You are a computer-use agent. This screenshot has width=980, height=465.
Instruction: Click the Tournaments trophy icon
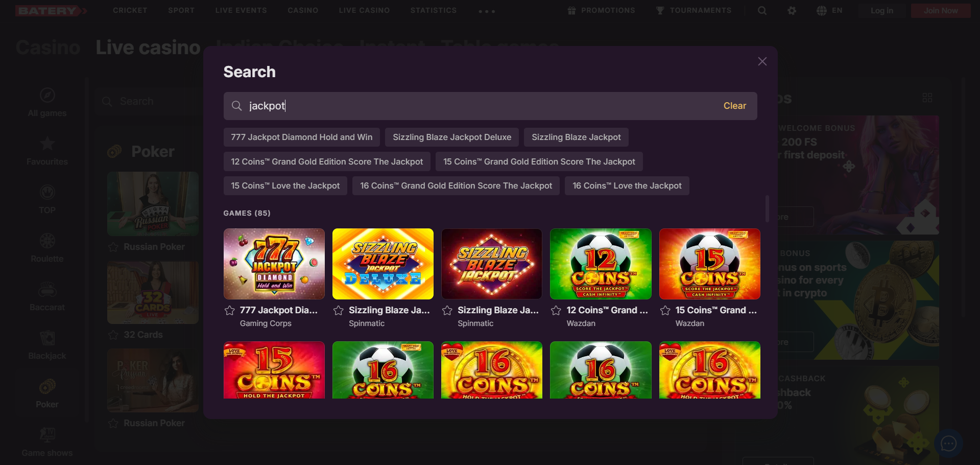[x=660, y=11]
